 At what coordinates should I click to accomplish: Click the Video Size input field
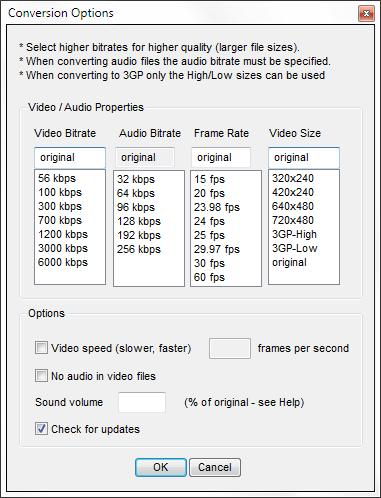coord(304,157)
